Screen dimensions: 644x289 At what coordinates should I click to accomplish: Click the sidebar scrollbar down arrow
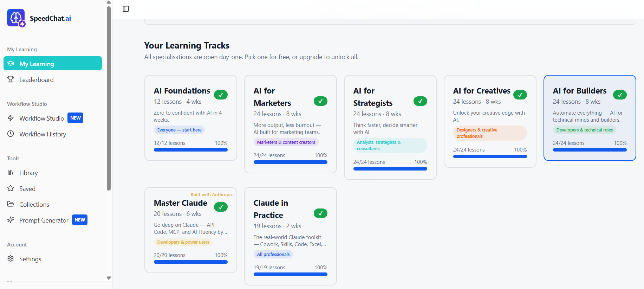click(109, 278)
